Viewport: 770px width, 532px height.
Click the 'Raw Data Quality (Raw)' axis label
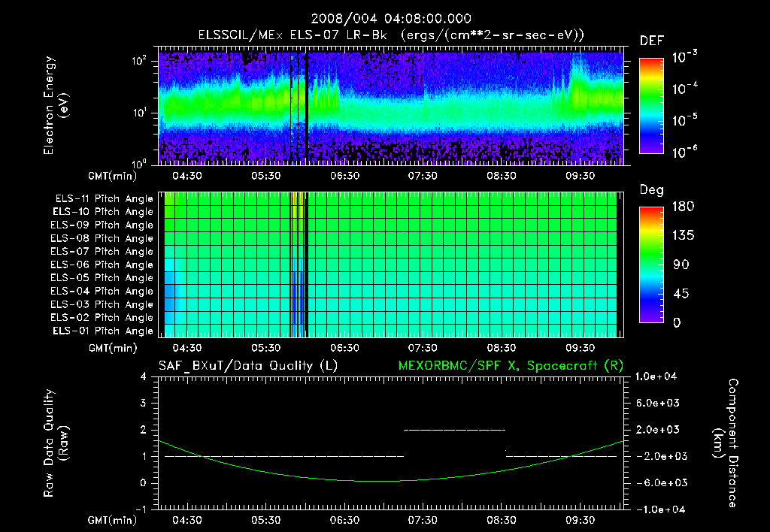[56, 443]
